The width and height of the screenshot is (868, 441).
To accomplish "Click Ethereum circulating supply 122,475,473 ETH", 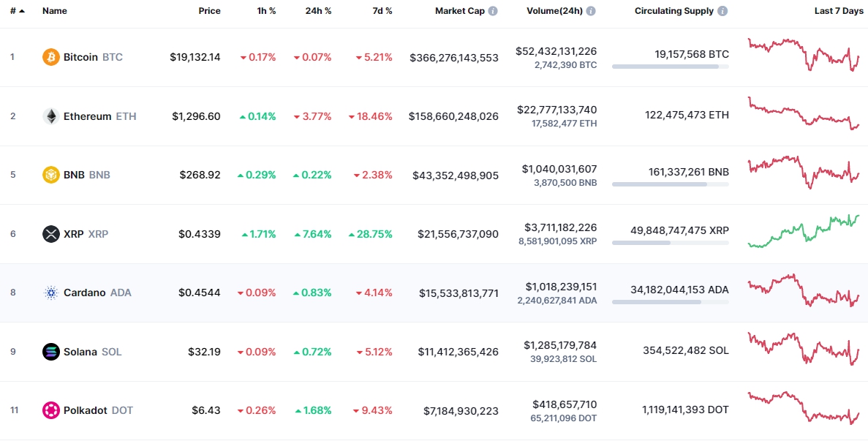I will 687,116.
